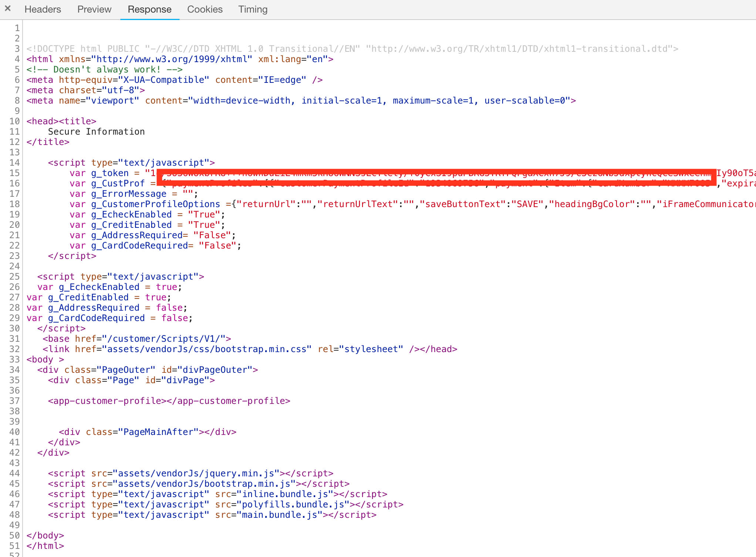Select the Response tab
Screen dimensions: 756x557
pyautogui.click(x=149, y=9)
